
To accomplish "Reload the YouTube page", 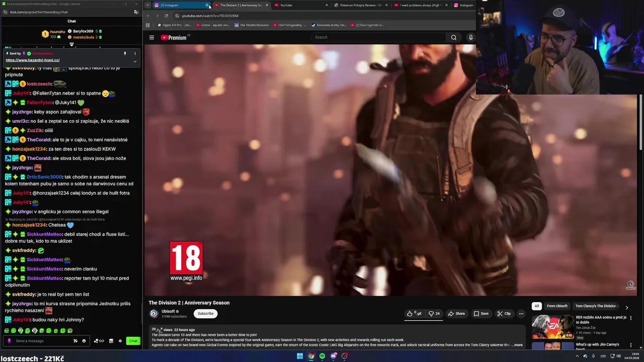I will point(166,16).
